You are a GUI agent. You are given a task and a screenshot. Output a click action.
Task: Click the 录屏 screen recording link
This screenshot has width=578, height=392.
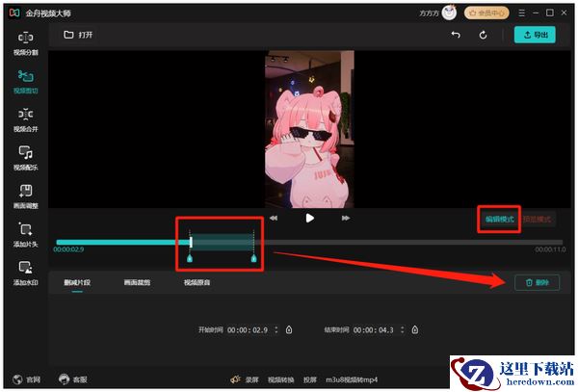point(252,379)
